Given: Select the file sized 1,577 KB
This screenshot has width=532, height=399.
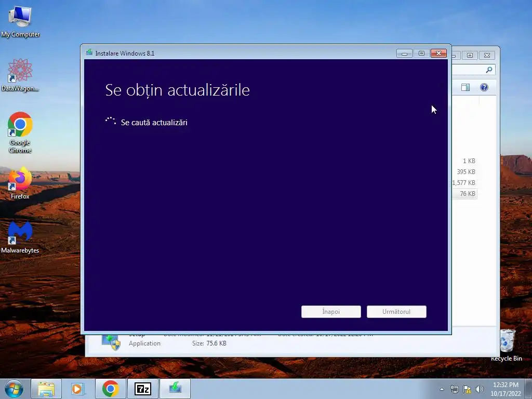Looking at the screenshot, I should point(464,182).
